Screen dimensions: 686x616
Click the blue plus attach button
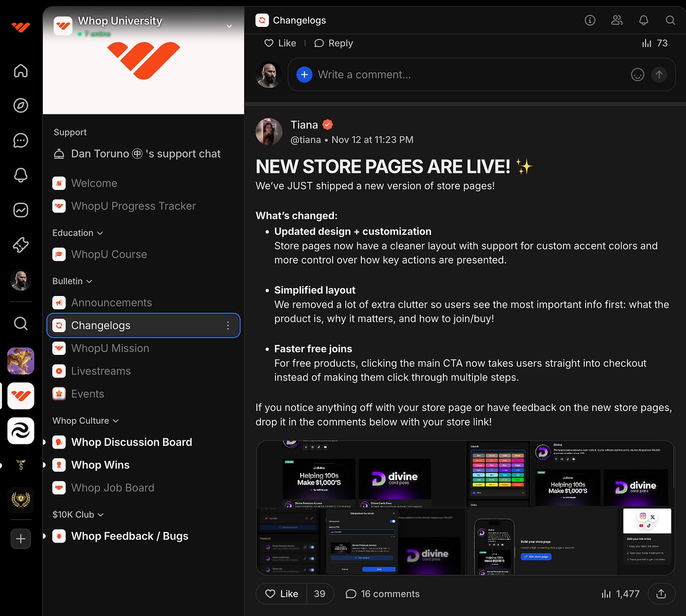click(304, 74)
